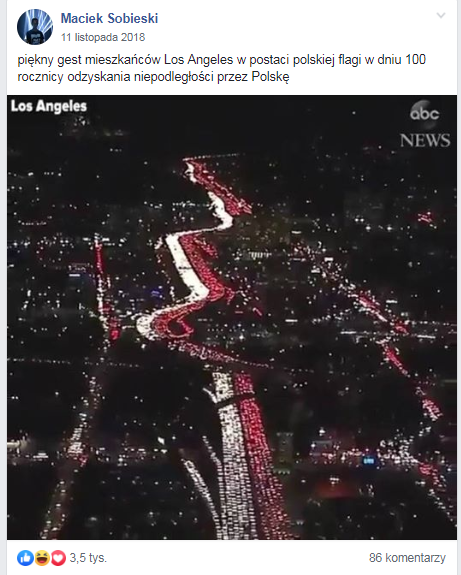
Task: Click the "polskiej flagi" phrase in the caption
Action: click(x=327, y=60)
